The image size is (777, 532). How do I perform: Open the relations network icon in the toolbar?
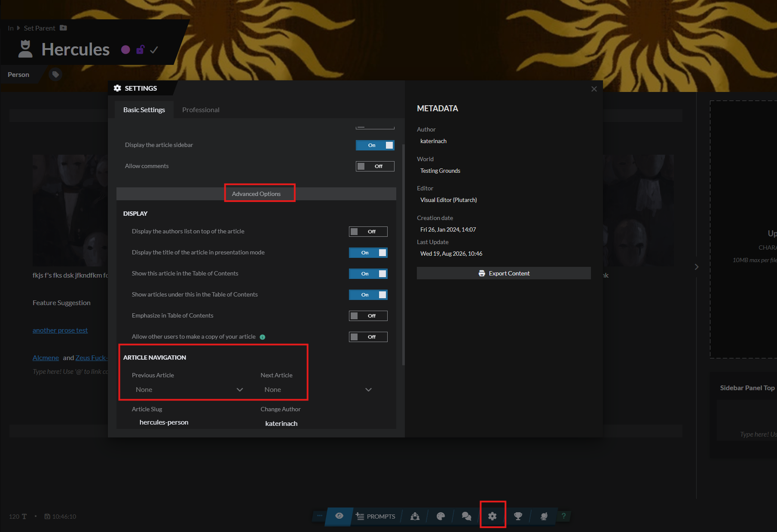point(415,516)
